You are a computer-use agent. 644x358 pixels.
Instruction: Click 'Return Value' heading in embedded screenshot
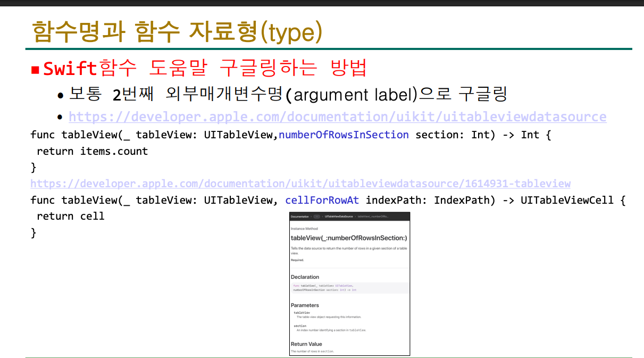click(x=306, y=344)
